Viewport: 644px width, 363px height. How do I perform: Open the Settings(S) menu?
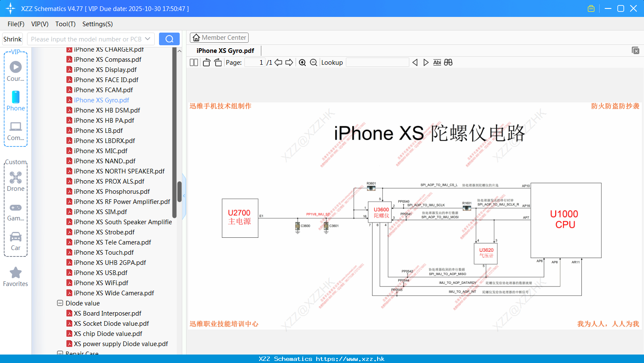point(98,24)
